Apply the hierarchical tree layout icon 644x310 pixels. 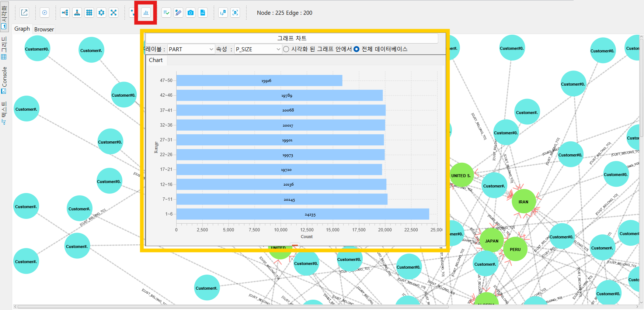77,13
